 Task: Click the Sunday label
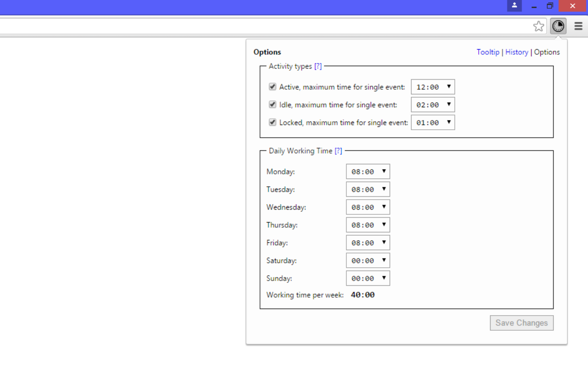pos(279,278)
